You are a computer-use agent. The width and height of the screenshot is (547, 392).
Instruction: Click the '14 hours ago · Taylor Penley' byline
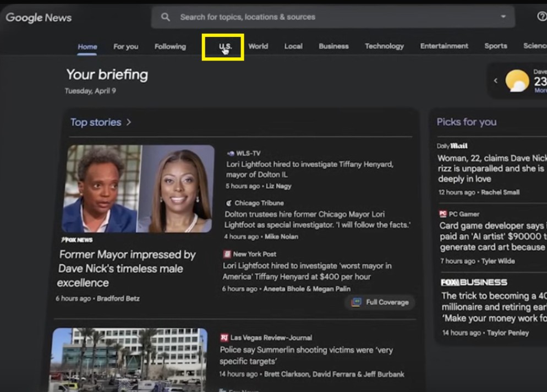pos(485,333)
